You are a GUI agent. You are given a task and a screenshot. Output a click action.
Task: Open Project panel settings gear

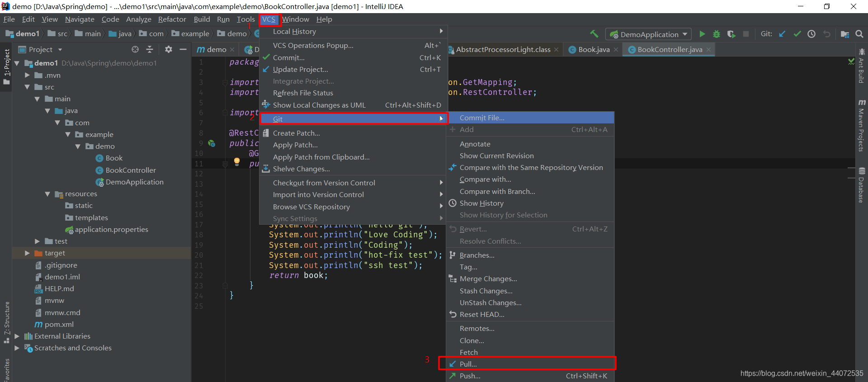click(168, 49)
